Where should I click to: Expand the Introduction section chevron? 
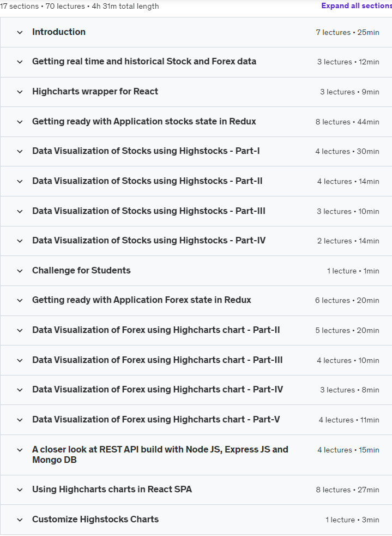coord(20,32)
